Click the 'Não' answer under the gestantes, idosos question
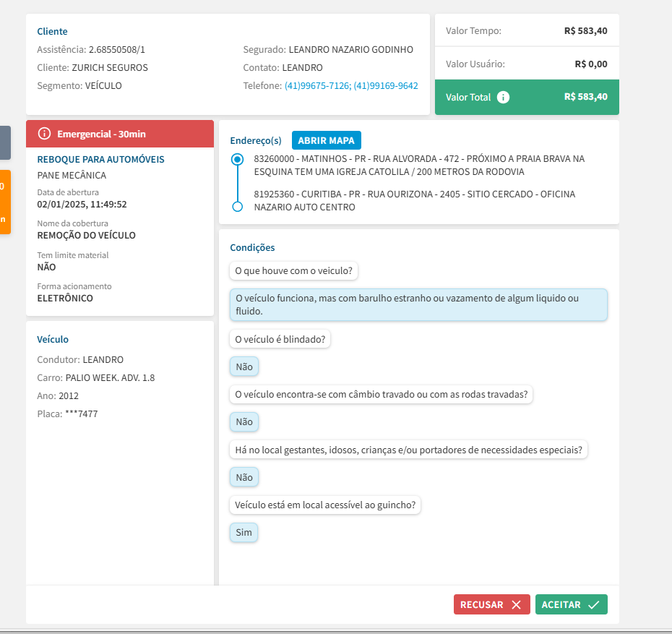Screen dimensions: 672x634 244,478
